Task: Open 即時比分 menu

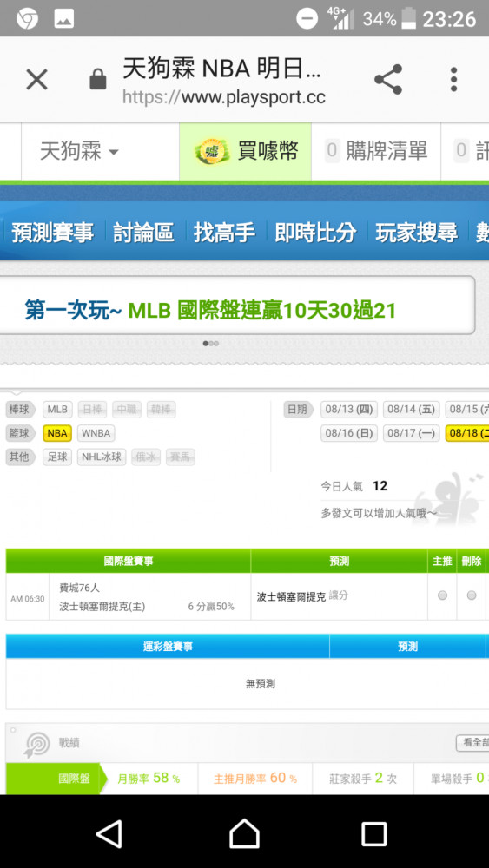Action: pos(315,233)
